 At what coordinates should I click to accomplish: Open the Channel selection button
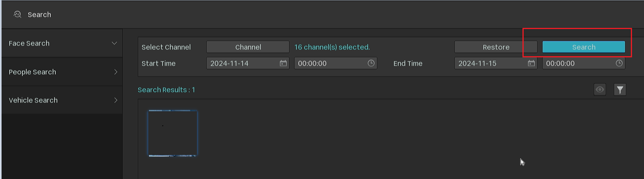[248, 47]
